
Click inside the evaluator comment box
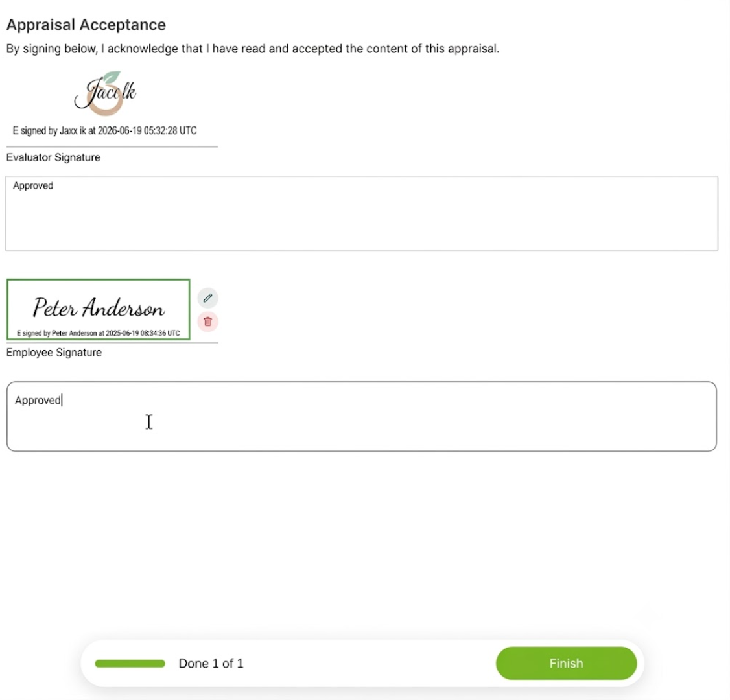click(362, 214)
